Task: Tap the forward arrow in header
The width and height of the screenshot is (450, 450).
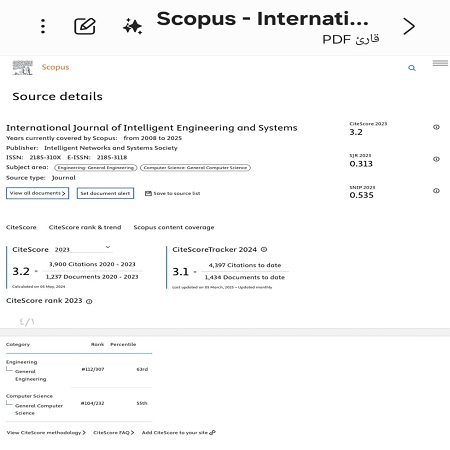Action: tap(409, 26)
